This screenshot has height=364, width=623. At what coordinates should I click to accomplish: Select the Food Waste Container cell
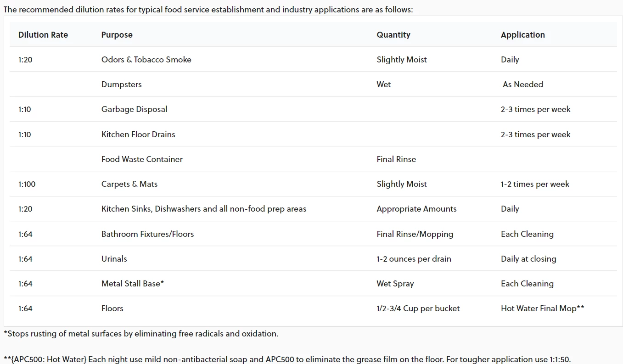click(142, 159)
